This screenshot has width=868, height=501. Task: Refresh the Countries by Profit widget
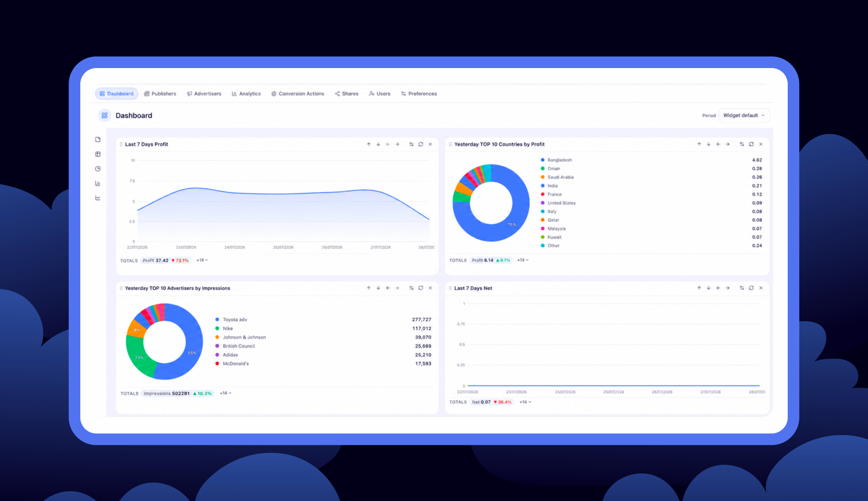[x=751, y=144]
